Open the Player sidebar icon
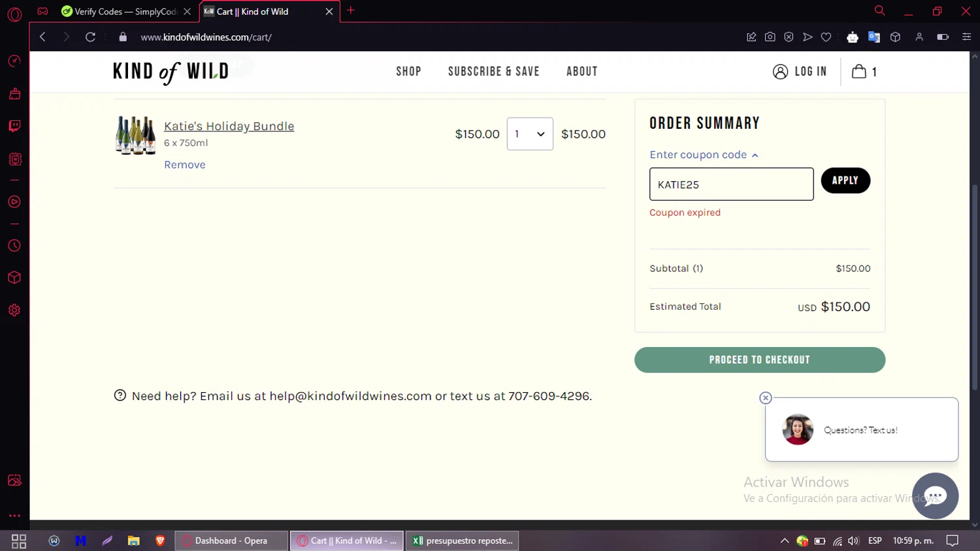 click(x=14, y=202)
